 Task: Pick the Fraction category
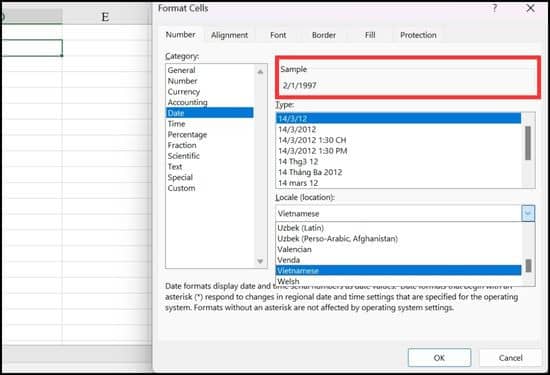tap(209, 145)
